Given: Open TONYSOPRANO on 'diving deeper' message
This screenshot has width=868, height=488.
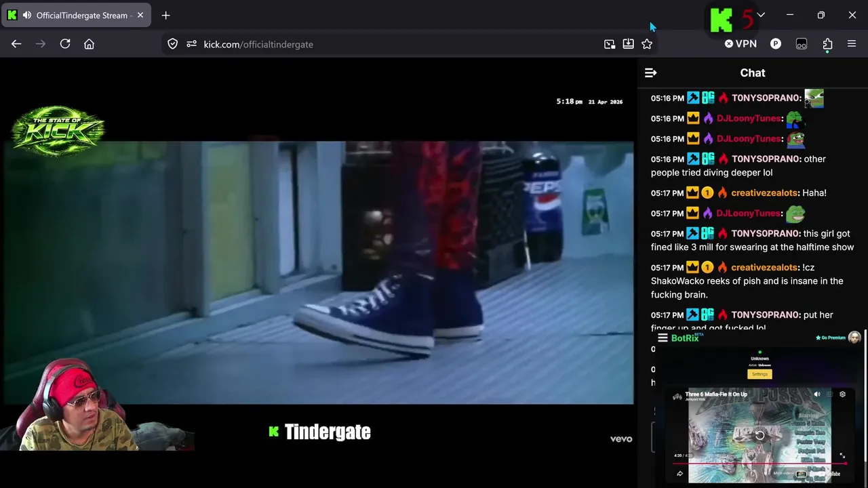Looking at the screenshot, I should [766, 159].
